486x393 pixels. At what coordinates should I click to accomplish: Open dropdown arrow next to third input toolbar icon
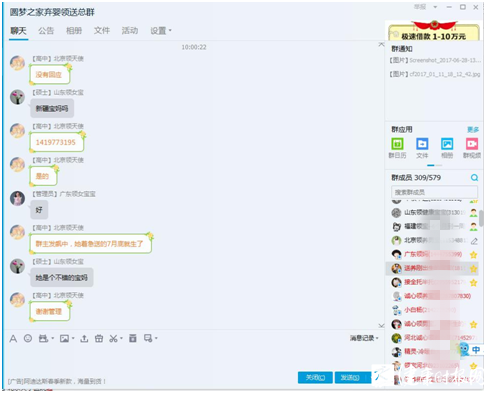53,339
